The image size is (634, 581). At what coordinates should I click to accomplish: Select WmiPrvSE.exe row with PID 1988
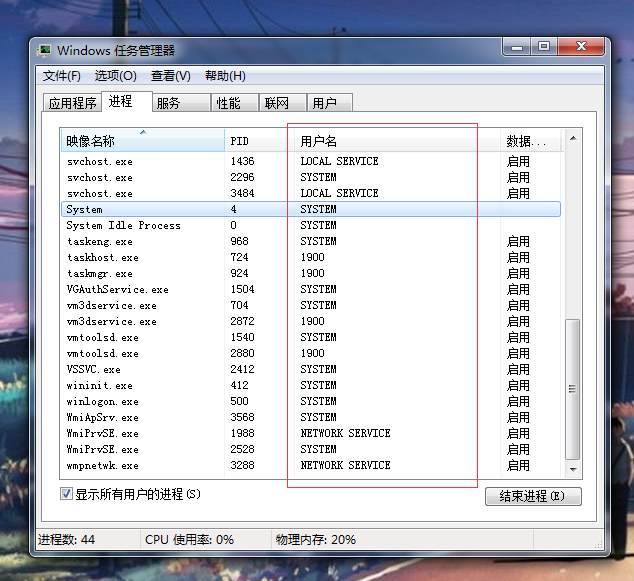pos(311,433)
